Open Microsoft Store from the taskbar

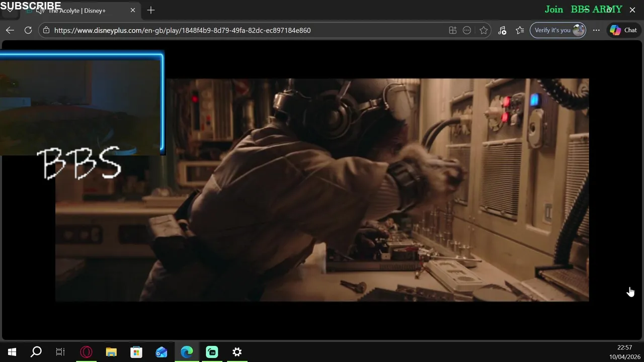tap(136, 352)
